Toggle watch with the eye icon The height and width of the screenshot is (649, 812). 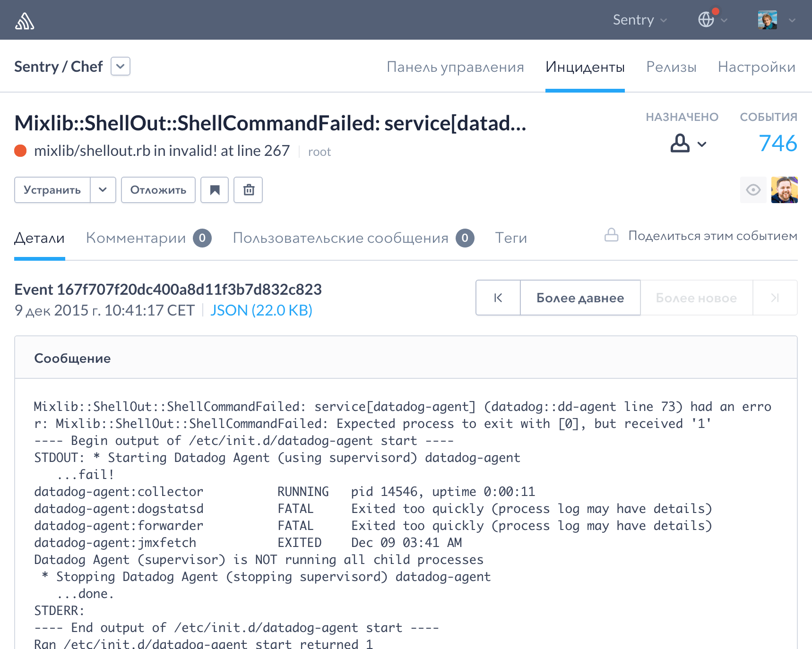coord(753,190)
